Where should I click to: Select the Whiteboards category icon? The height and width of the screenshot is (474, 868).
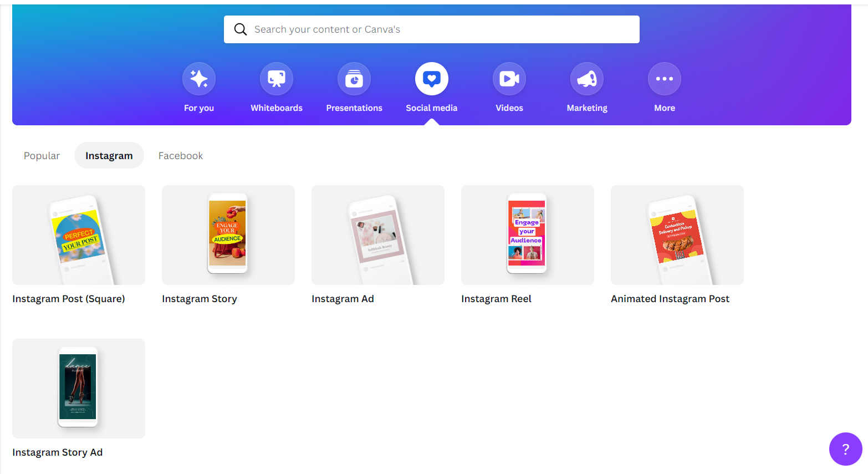tap(277, 79)
